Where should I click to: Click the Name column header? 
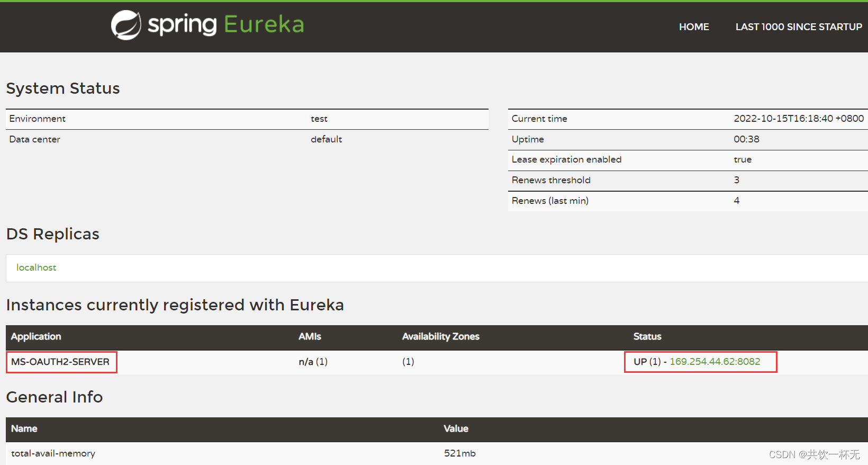point(24,428)
